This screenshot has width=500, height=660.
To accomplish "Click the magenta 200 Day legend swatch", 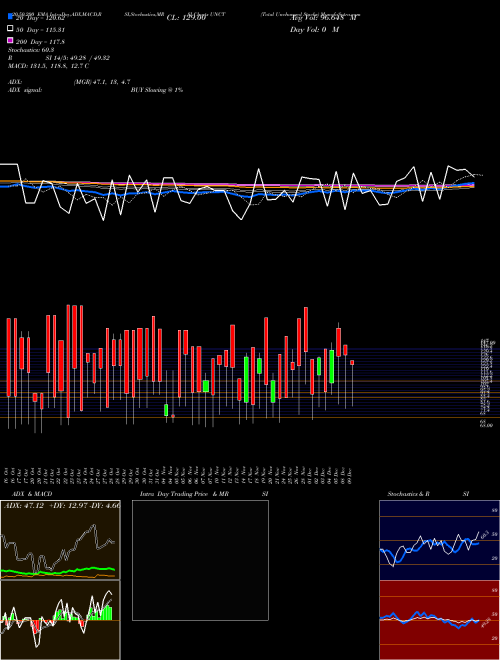I will coord(10,40).
